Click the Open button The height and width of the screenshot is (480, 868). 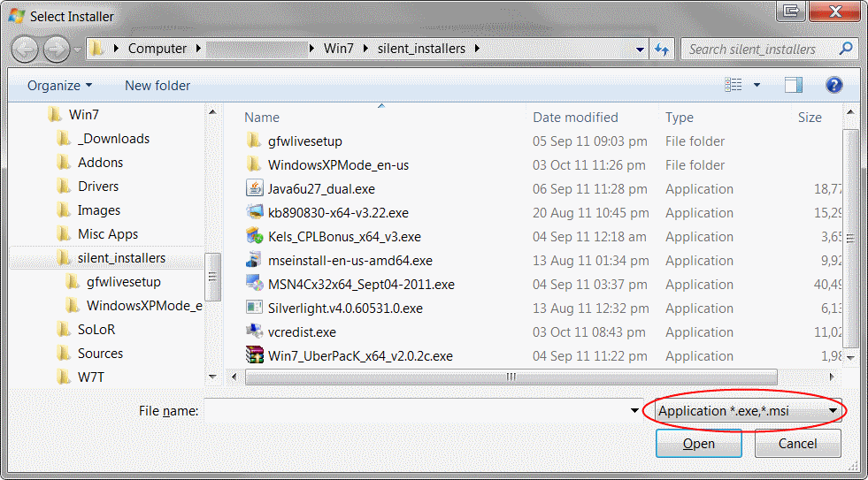tap(699, 444)
